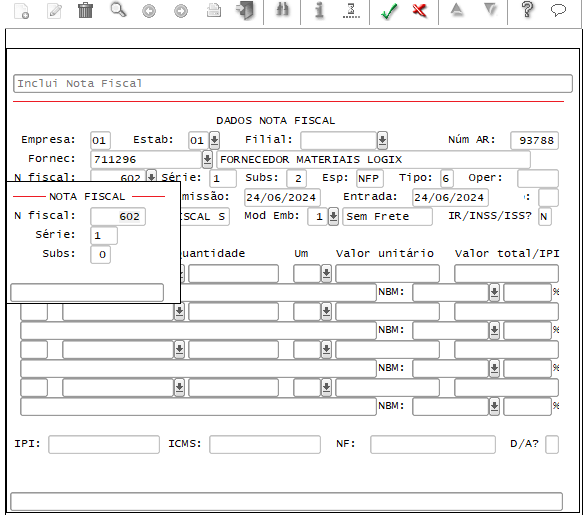Open third row Um dropdown arrow
This screenshot has width=583, height=515.
(x=326, y=350)
